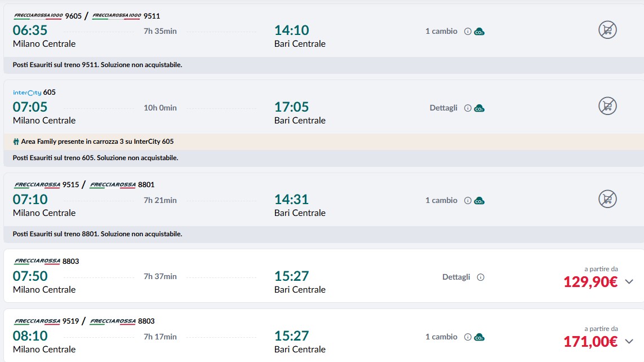This screenshot has height=362, width=644.
Task: Click unavailable cart icon for 06:35 train
Action: pyautogui.click(x=607, y=29)
